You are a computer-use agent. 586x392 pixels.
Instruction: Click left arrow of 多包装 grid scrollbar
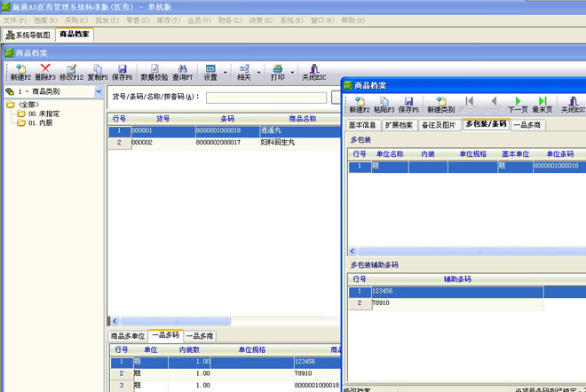pos(352,251)
